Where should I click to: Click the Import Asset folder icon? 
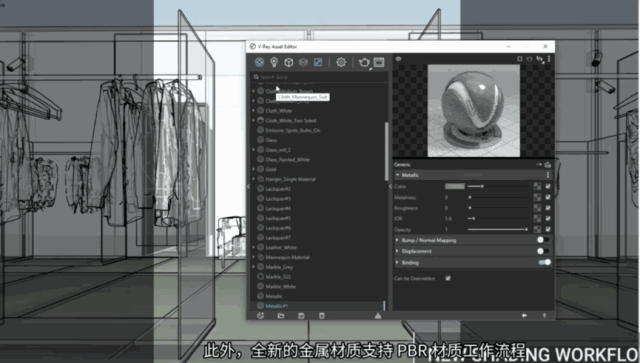point(281,316)
